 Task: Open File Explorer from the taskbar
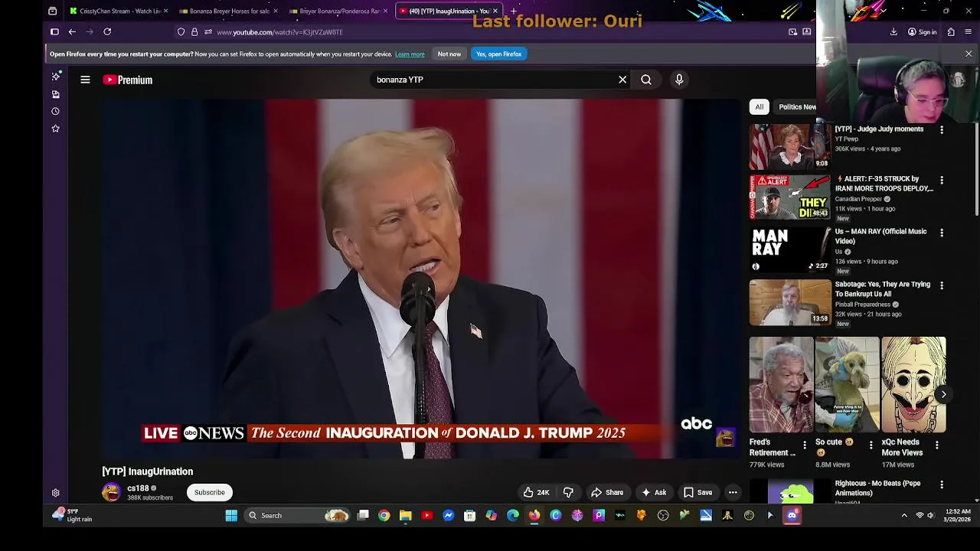pos(406,516)
